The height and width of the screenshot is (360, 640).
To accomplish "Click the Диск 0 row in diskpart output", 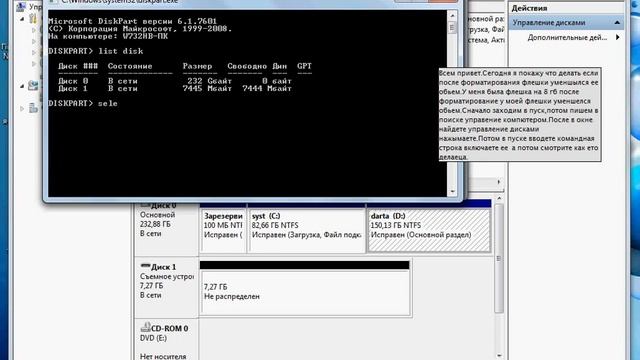I will pos(175,81).
